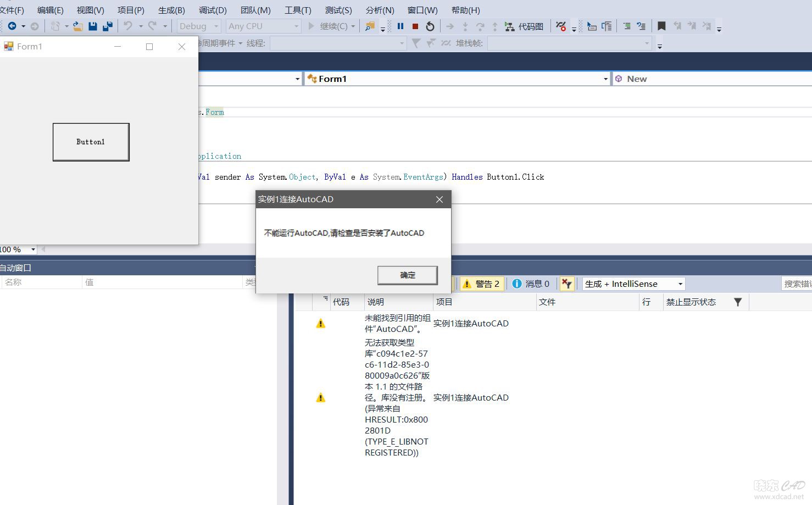
Task: Click the Undo arrow icon
Action: (128, 26)
